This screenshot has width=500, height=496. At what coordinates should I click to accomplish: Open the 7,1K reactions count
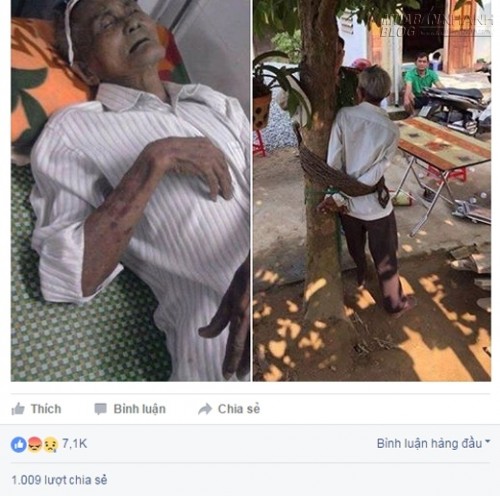[75, 444]
